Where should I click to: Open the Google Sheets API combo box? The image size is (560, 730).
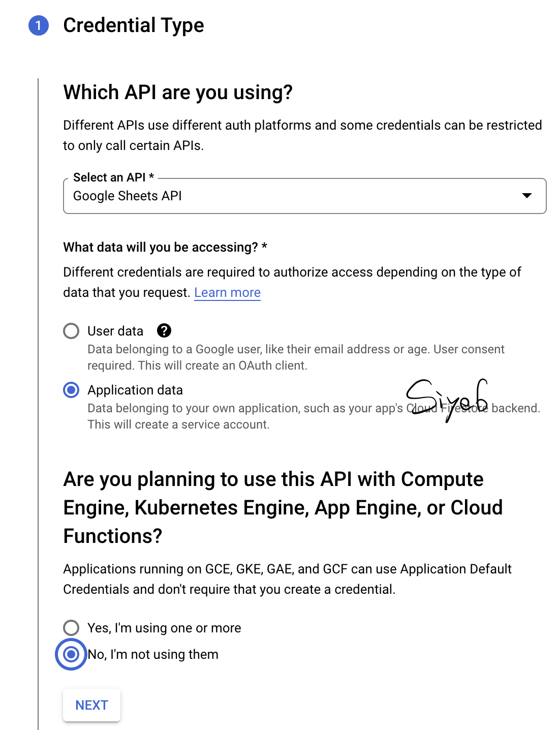295,196
